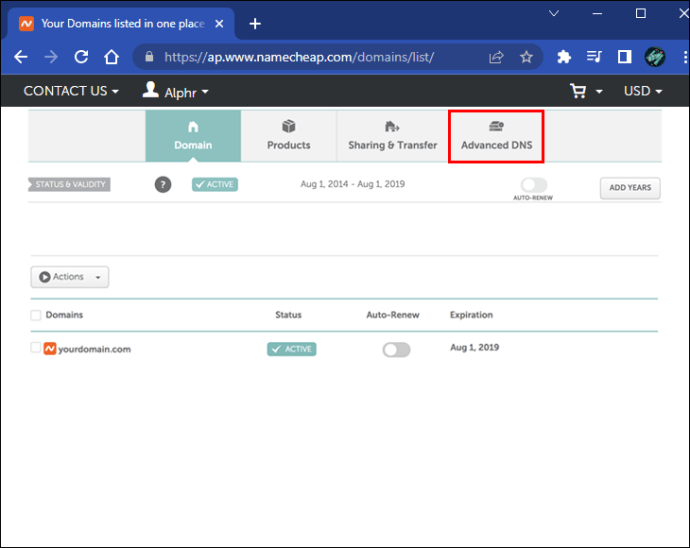Open the Sharing & Transfer tab
Viewport: 690px width, 548px height.
pos(393,136)
